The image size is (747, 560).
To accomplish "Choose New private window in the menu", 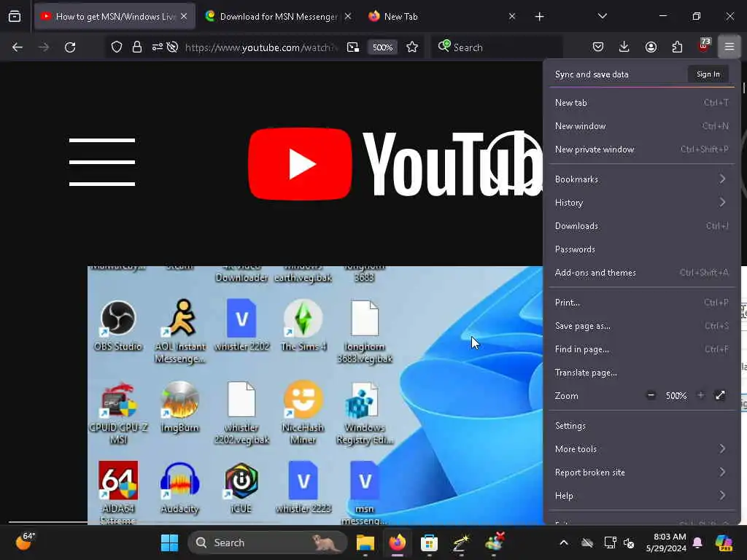I will 642,149.
